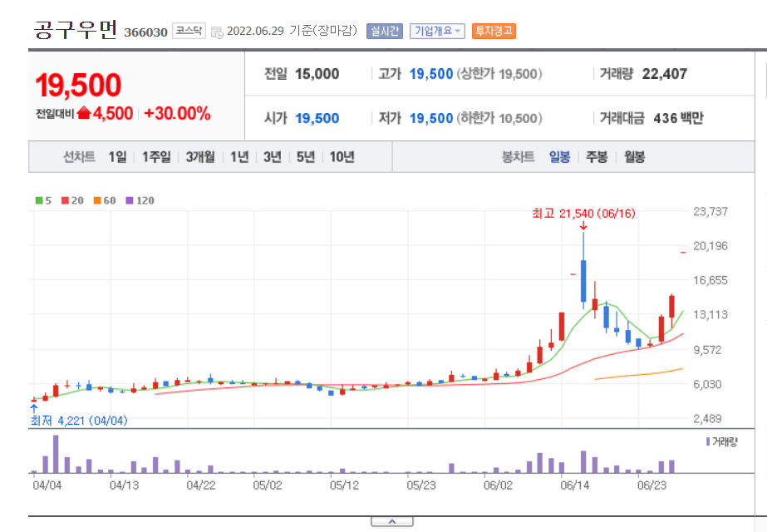Click the stock name 공구우먼

pos(76,29)
